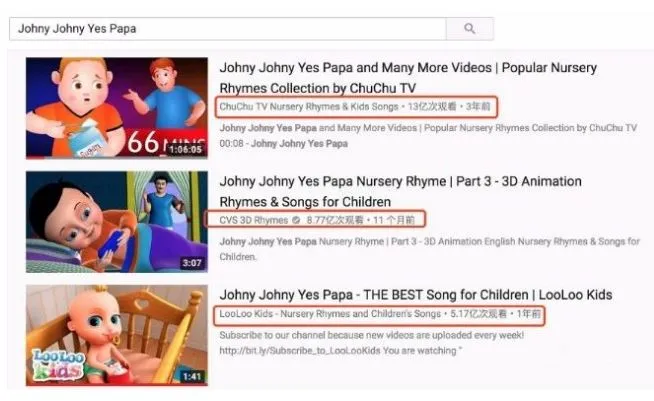
Task: Click the 1:41 duration badge
Action: 192,376
